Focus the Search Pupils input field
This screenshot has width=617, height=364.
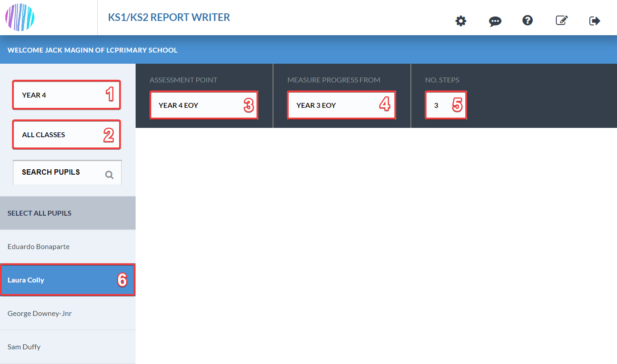(67, 172)
